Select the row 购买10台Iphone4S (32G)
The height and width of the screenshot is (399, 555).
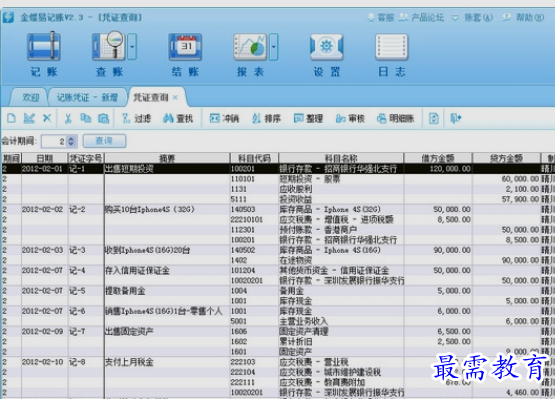pos(278,209)
